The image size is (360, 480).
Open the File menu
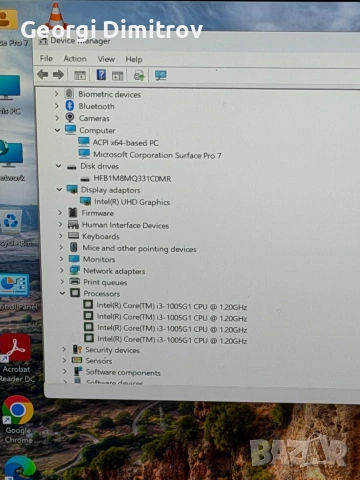(46, 58)
